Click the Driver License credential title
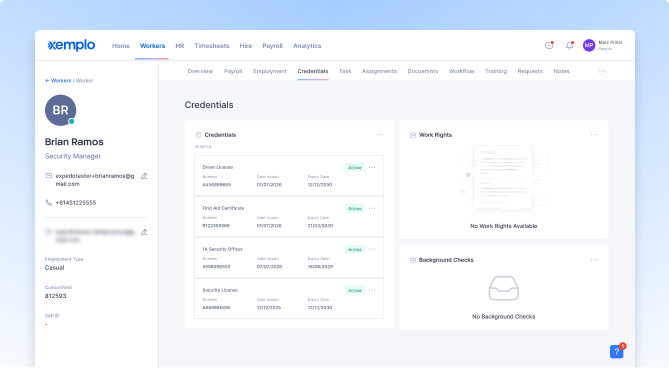This screenshot has width=669, height=368. tap(218, 167)
